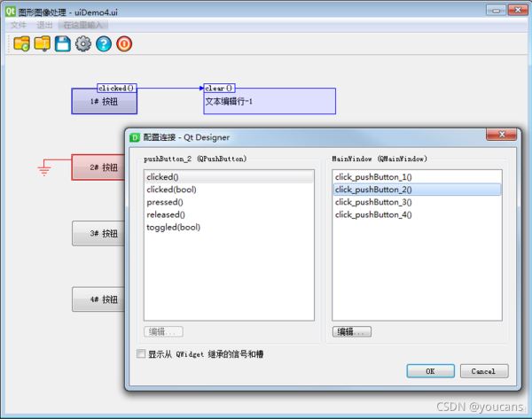Screen dimensions: 532x419
Task: Click the 在这里输入 menu placeholder
Action: pos(82,25)
